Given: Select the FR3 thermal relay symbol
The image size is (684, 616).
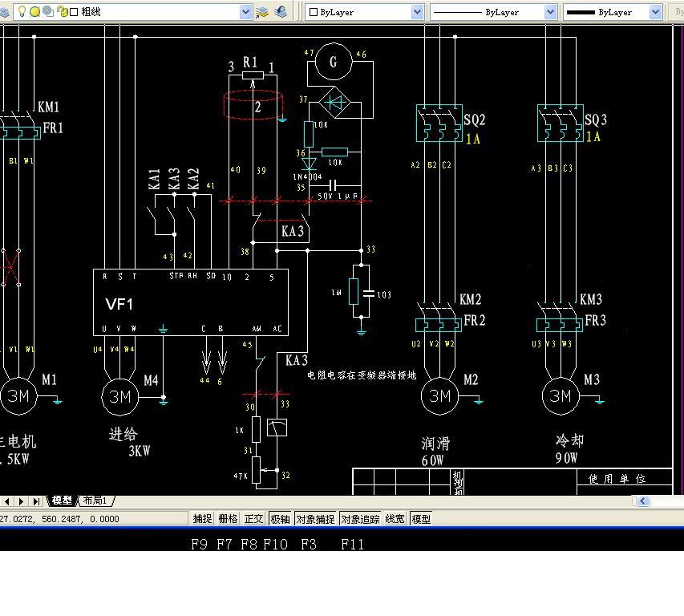Looking at the screenshot, I should pyautogui.click(x=560, y=325).
